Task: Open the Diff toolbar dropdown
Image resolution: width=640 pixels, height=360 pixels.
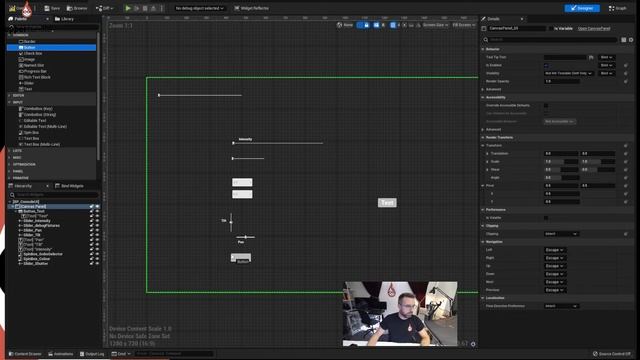Action: (104, 8)
